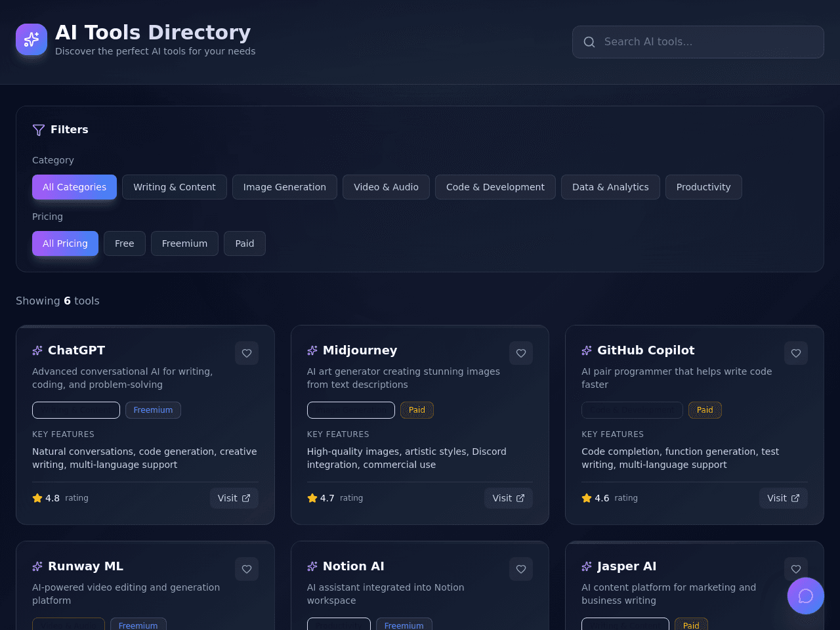Filter by Code & Development category
This screenshot has height=630, width=840.
495,187
